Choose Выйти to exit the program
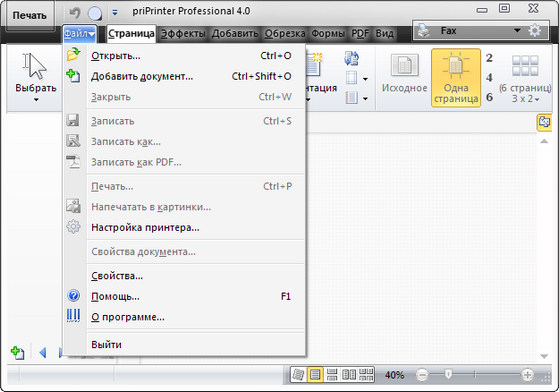The width and height of the screenshot is (559, 392). point(185,345)
